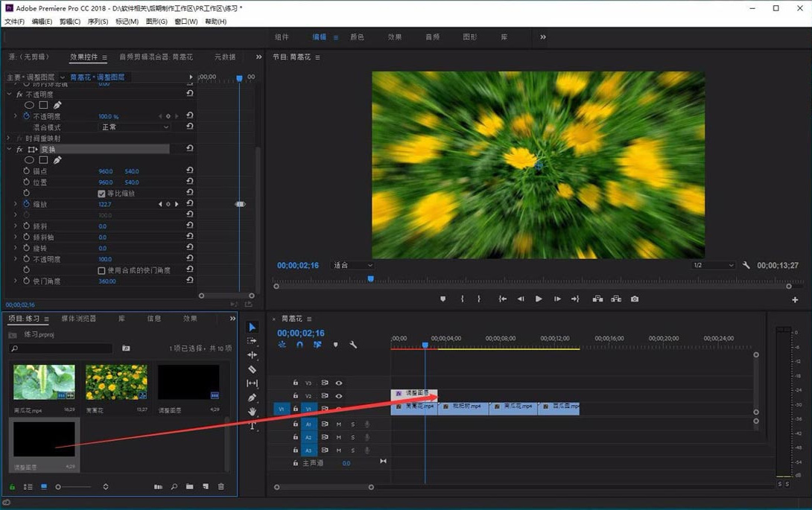Open the 序列(S) menu

tap(98, 22)
